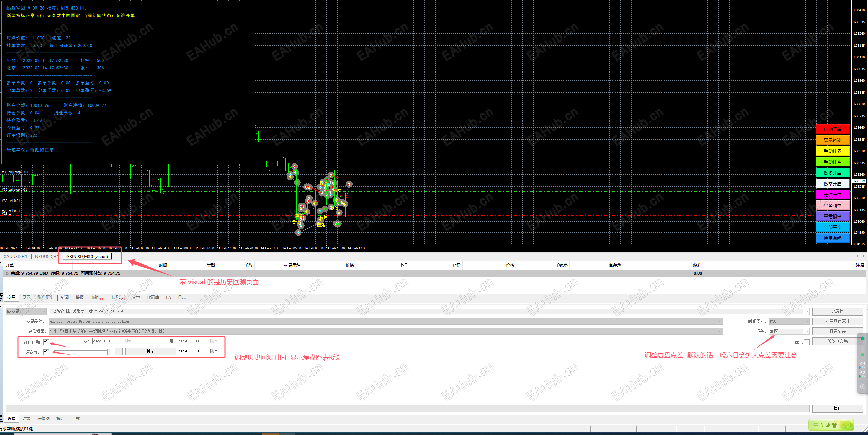Click the cyan 全部平仓 panel button
The width and height of the screenshot is (868, 435).
pyautogui.click(x=832, y=227)
